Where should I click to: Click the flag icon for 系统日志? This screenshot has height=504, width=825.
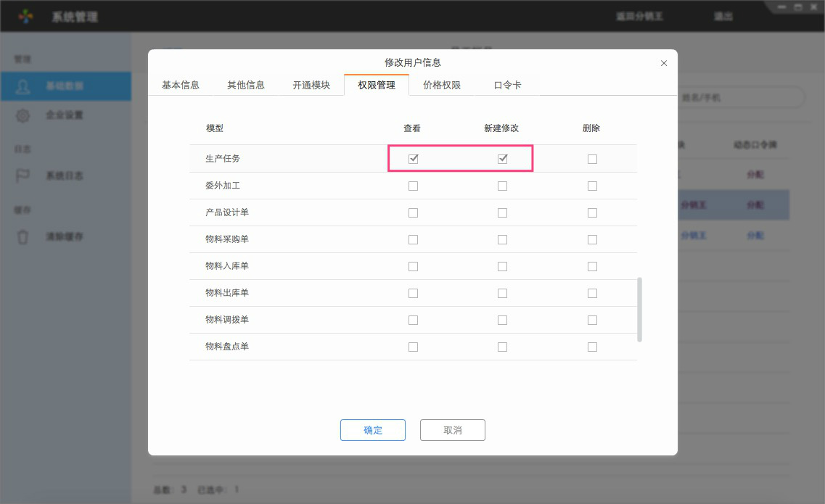(22, 175)
